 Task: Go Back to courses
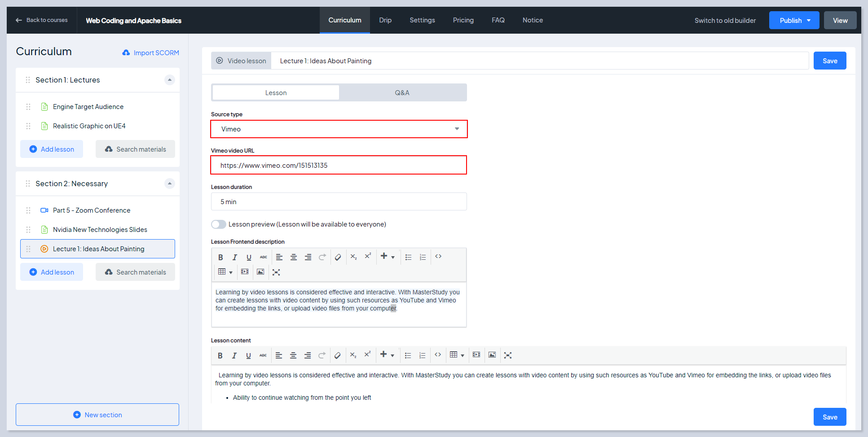pos(42,20)
